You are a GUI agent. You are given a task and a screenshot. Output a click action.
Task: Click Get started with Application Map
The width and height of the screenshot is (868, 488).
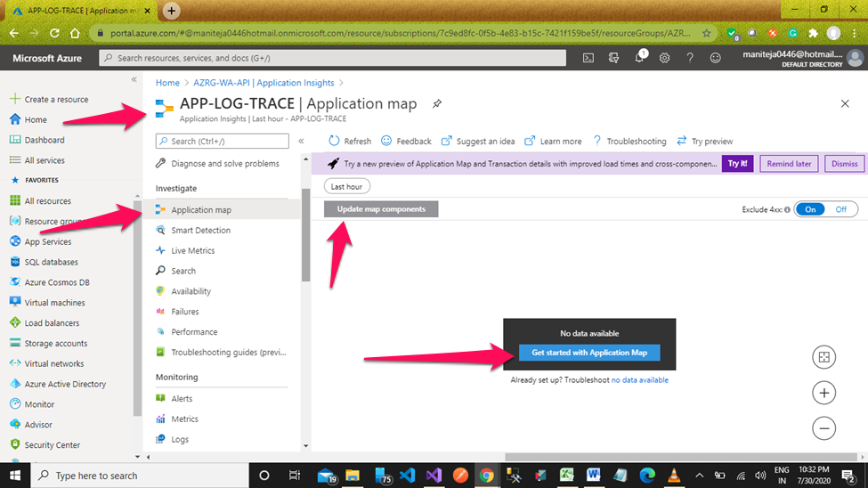tap(589, 353)
